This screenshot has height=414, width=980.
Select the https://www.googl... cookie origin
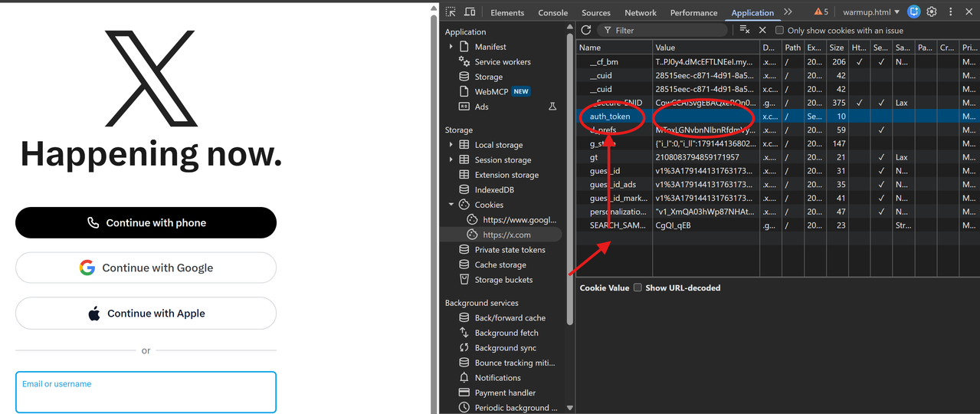(519, 220)
